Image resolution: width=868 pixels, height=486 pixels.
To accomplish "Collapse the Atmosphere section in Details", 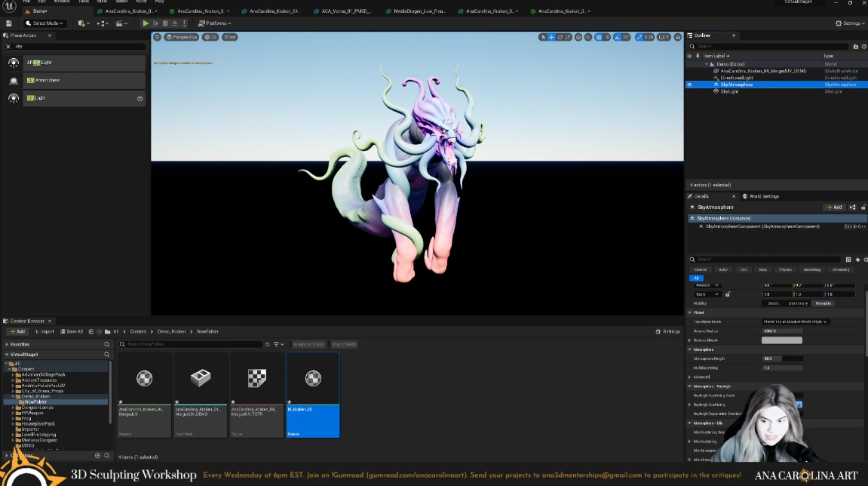I will (690, 349).
